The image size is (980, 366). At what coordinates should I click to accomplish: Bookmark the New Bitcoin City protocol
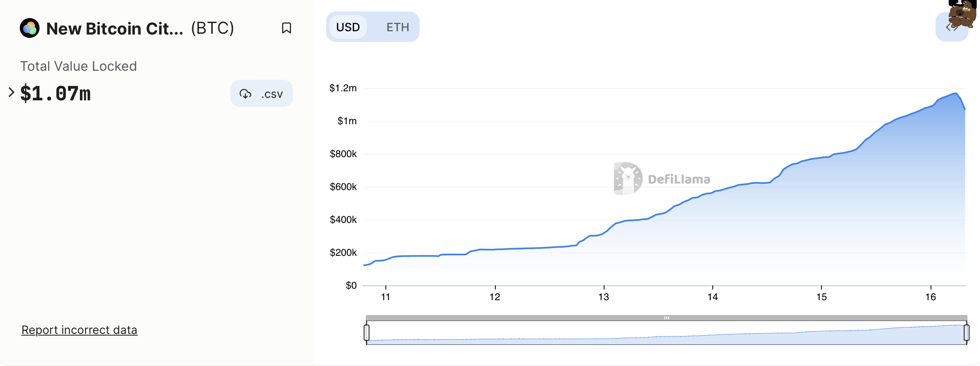click(x=286, y=28)
